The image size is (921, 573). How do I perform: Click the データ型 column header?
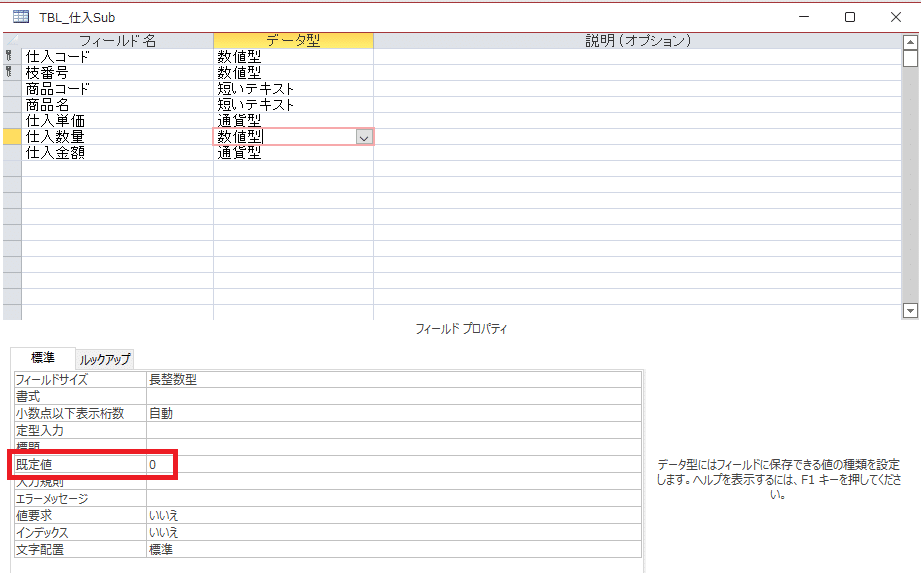(x=293, y=41)
